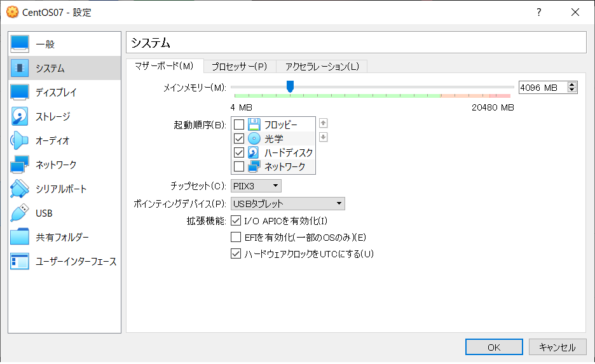595x364 pixels.
Task: Switch to マザーボード(M) tab
Action: pos(164,66)
